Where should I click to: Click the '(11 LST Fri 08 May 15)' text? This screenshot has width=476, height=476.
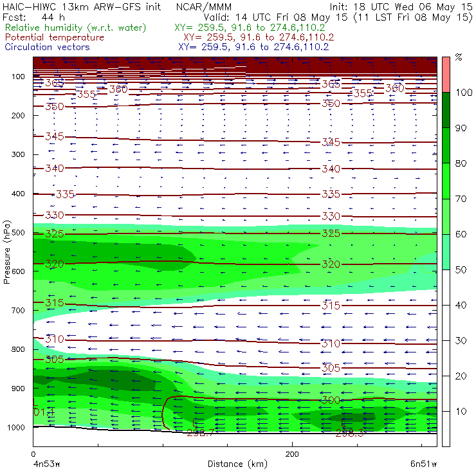tap(413, 17)
